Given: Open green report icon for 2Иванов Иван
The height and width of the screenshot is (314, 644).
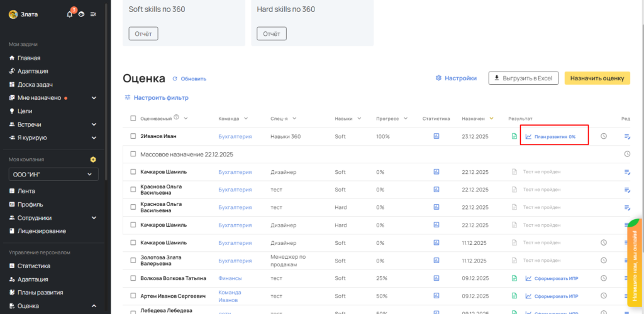Looking at the screenshot, I should 514,136.
